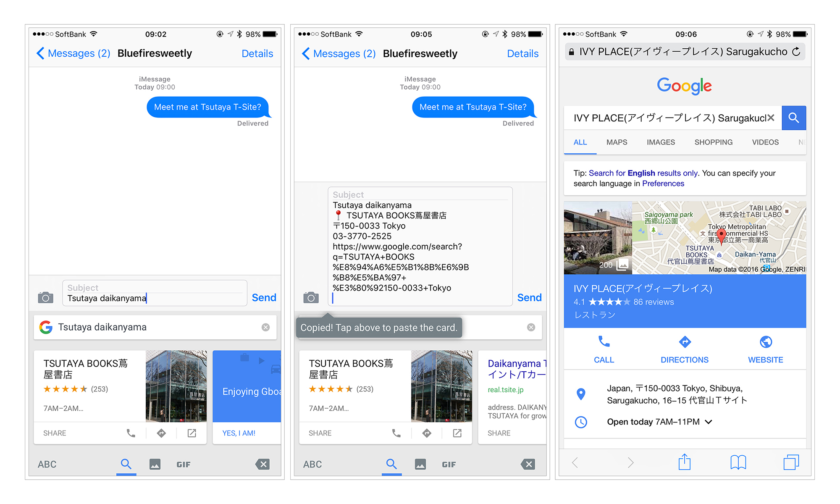Tap Safari back arrow

pyautogui.click(x=575, y=462)
